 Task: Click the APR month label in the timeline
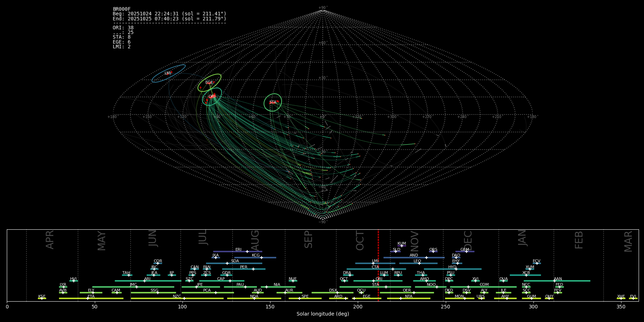click(x=50, y=240)
